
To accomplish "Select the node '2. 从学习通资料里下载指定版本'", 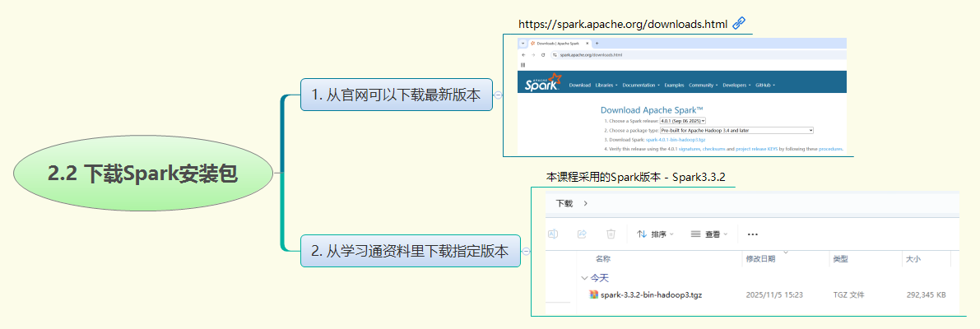I will [410, 251].
